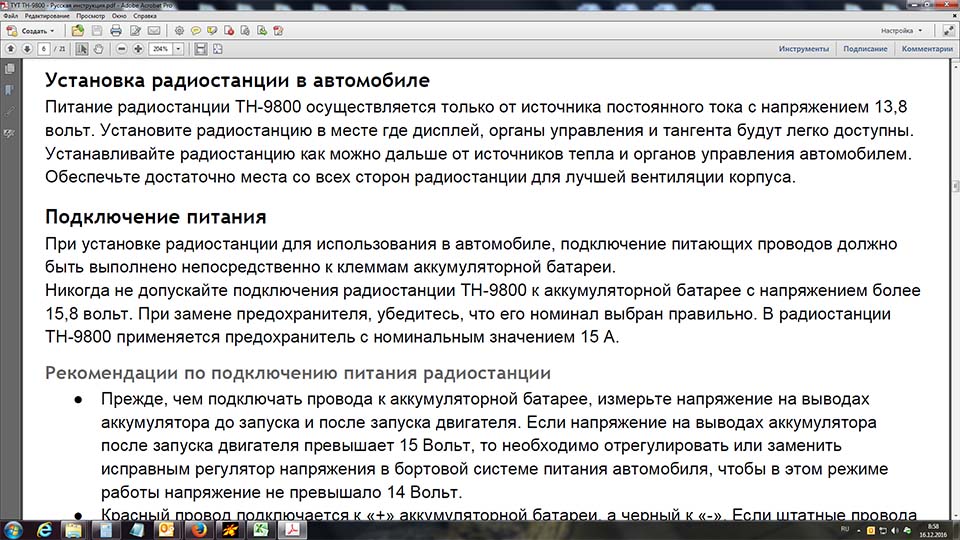The image size is (960, 540).
Task: Open the Окно menu
Action: click(x=119, y=16)
